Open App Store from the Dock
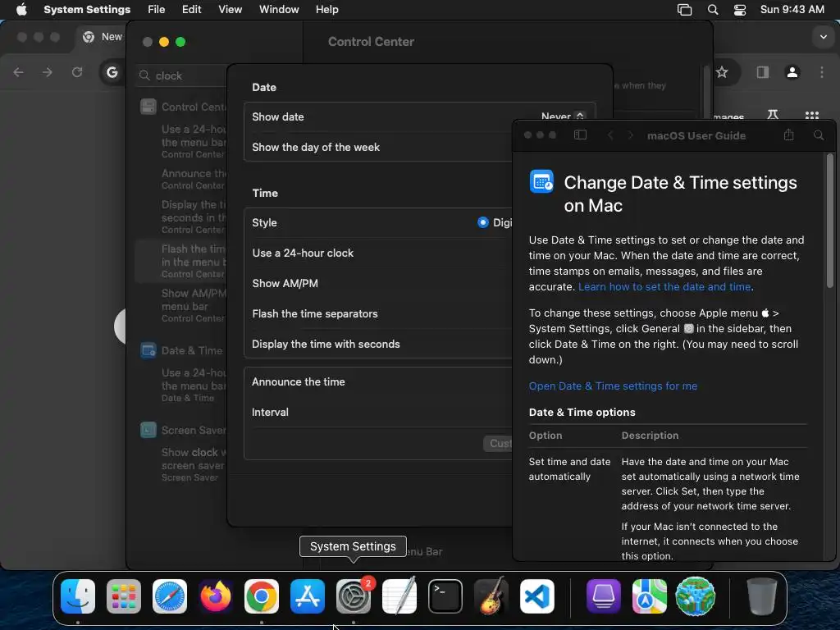 point(308,596)
